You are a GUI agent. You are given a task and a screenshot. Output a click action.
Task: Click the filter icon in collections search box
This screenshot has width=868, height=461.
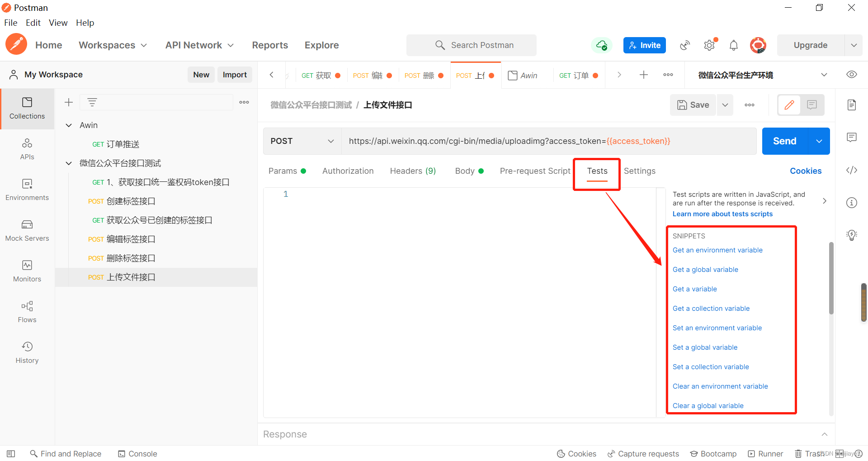click(92, 102)
